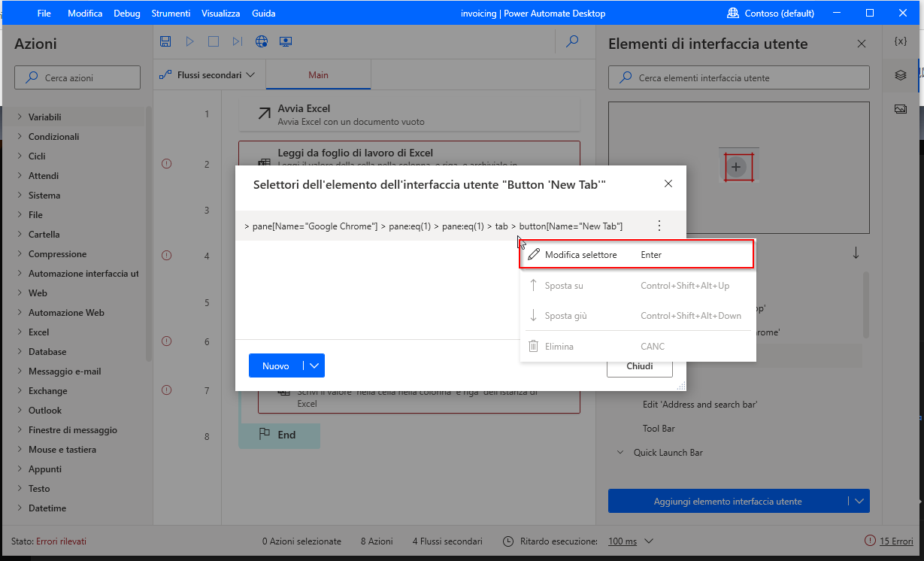Open the Modifica menu
Image resolution: width=924 pixels, height=561 pixels.
[x=85, y=14]
